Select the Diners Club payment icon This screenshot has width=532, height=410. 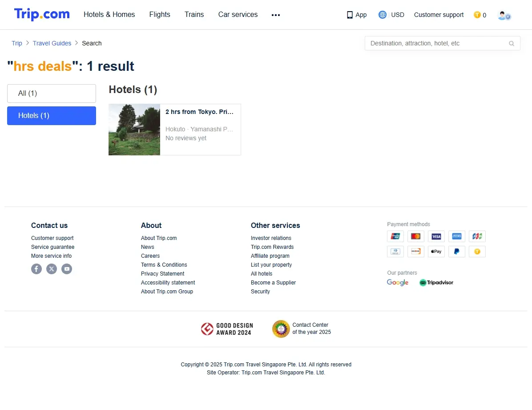click(x=395, y=252)
